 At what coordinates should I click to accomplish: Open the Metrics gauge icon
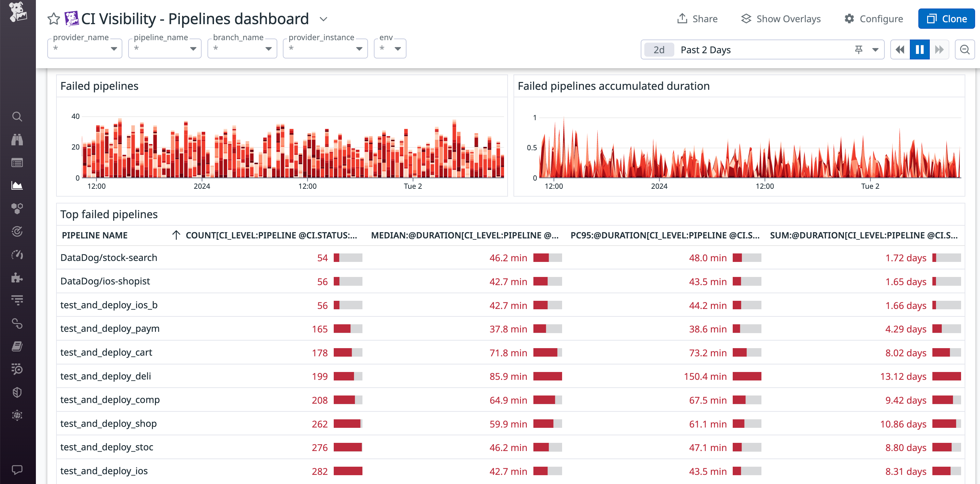tap(17, 254)
